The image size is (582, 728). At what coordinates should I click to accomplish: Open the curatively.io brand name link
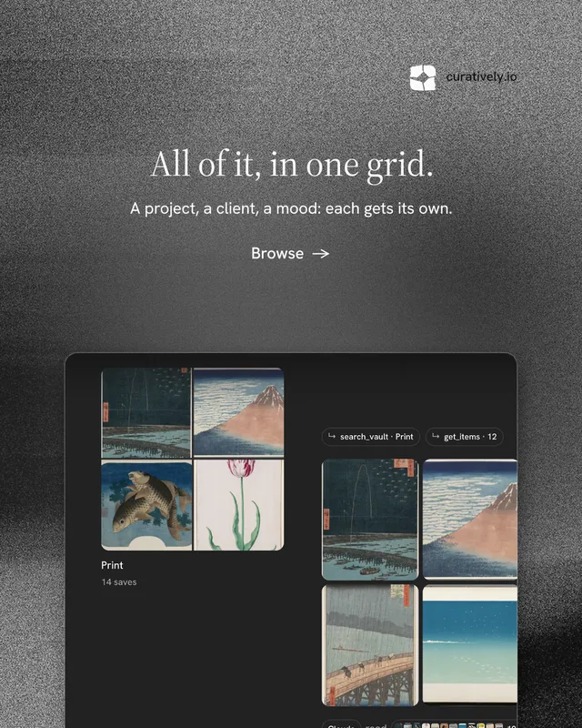481,77
